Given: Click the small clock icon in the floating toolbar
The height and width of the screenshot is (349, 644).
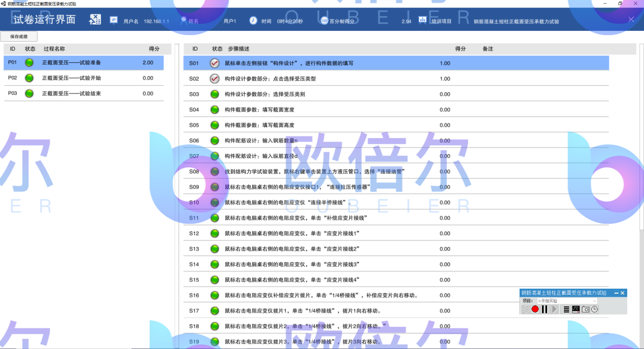Looking at the screenshot, I should (x=594, y=309).
